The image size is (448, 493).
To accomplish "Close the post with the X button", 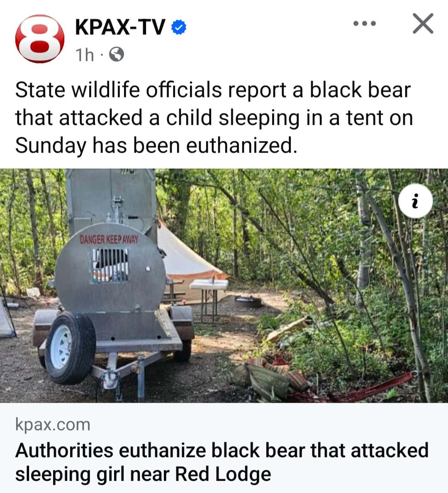I will tap(423, 23).
